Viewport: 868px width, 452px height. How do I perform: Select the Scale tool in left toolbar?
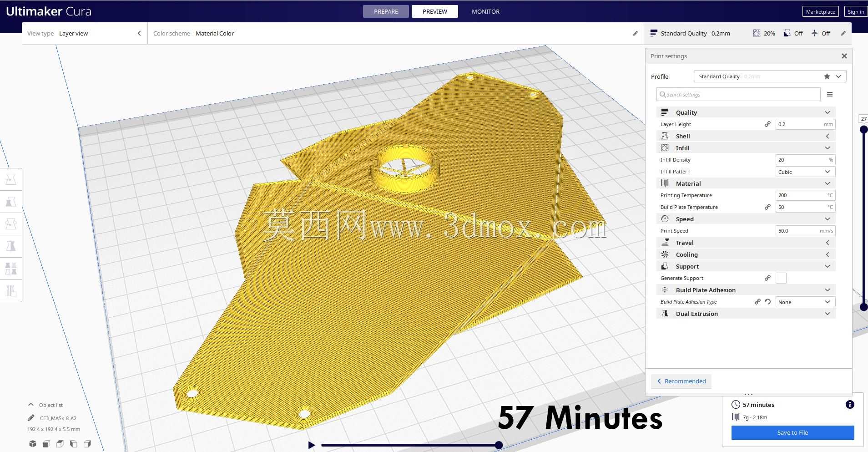(11, 202)
